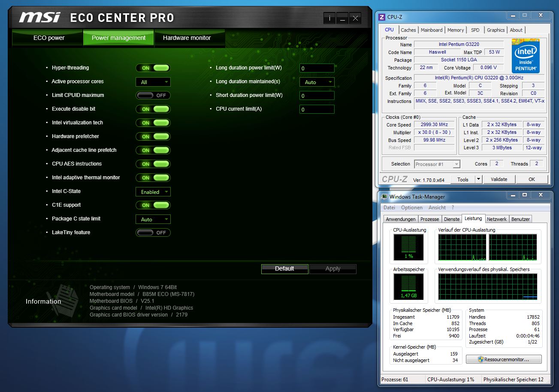This screenshot has width=559, height=392.
Task: Click the MSI ECO Center info icon
Action: coord(329,18)
